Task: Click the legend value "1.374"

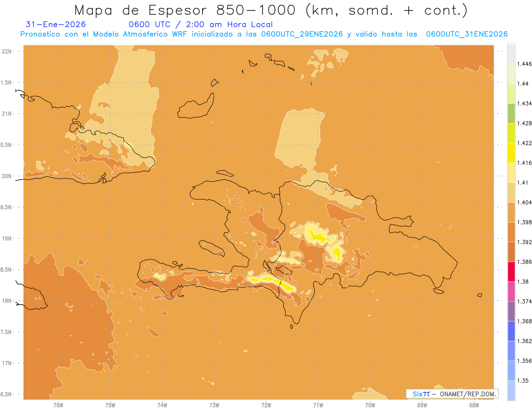Action: tap(524, 301)
